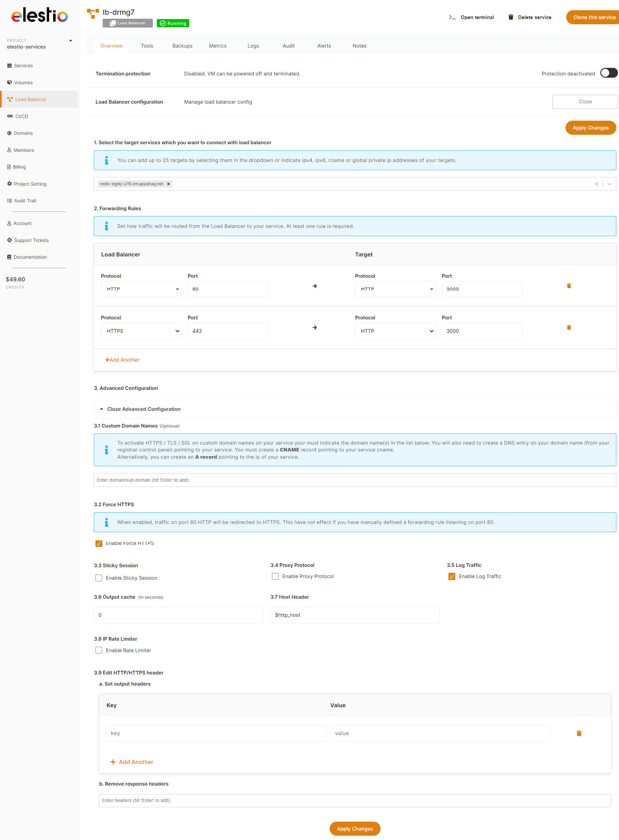Open Support Tickets in sidebar
This screenshot has width=619, height=840.
(x=31, y=240)
